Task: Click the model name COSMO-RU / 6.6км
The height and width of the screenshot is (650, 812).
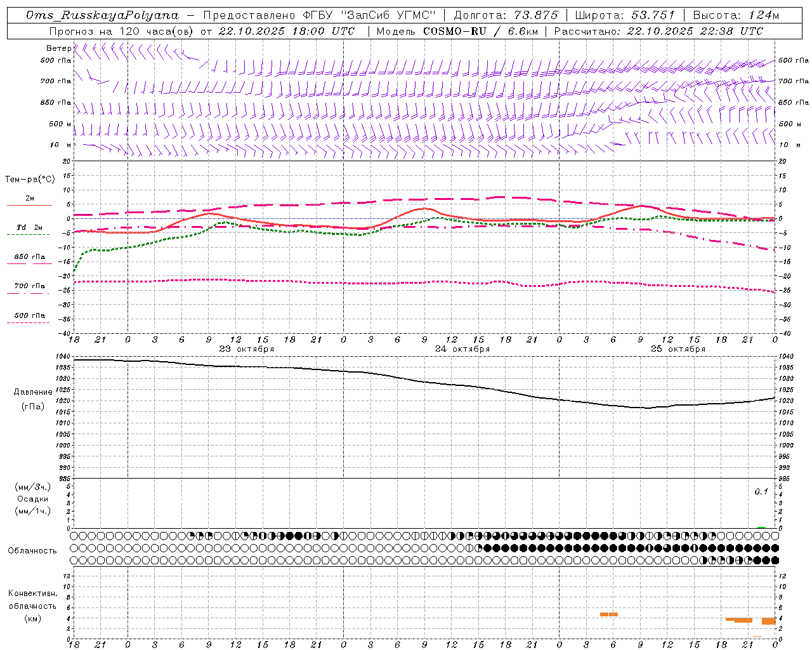Action: (480, 31)
